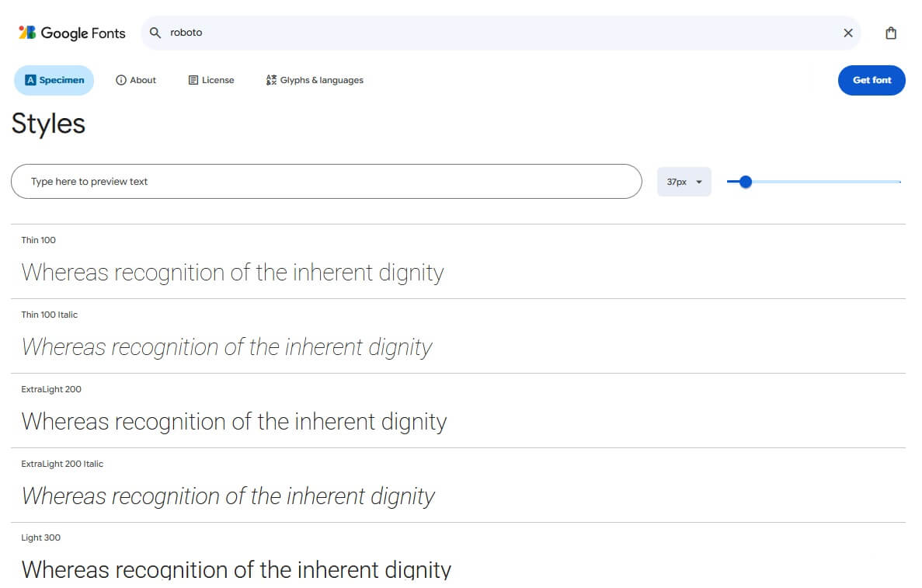
Task: Select the Thin 100 Italic sample
Action: tap(227, 347)
